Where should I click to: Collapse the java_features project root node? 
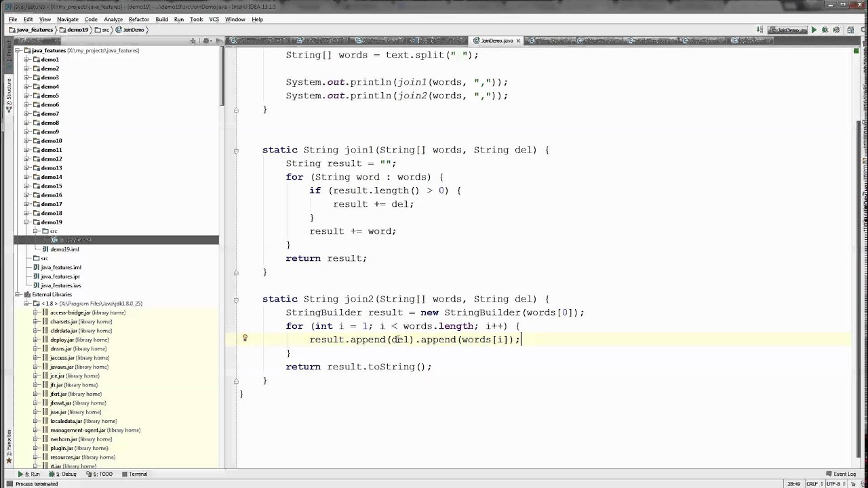[x=18, y=50]
